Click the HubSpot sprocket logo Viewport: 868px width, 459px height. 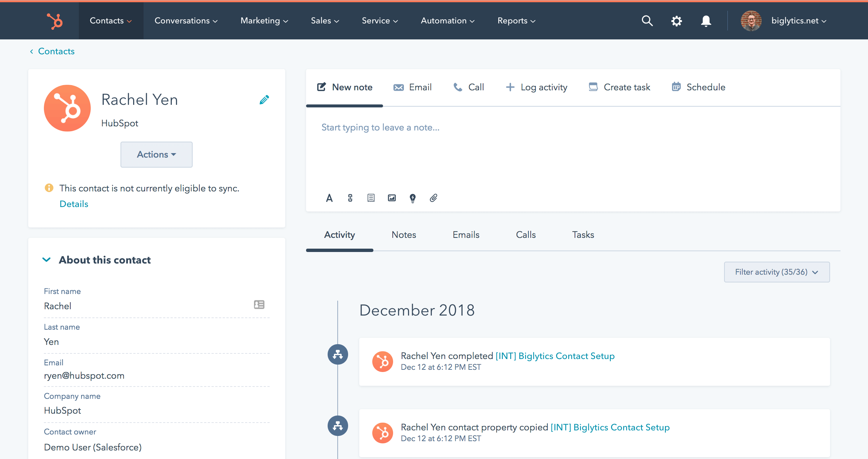(54, 21)
